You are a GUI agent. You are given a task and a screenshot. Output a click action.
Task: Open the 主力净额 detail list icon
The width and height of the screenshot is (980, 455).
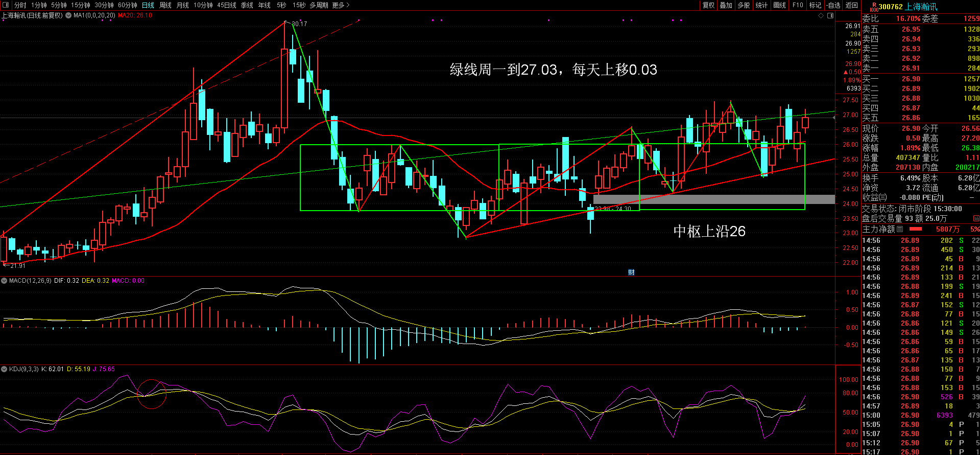pyautogui.click(x=900, y=229)
